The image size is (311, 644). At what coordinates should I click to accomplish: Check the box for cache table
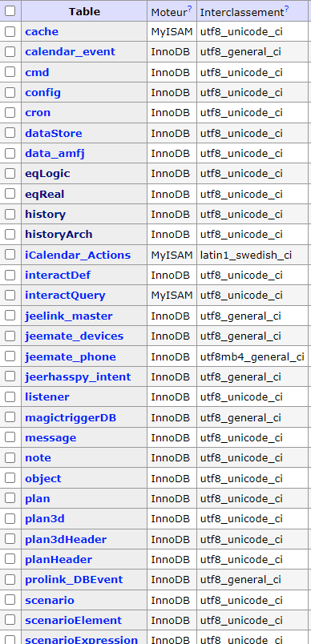pos(10,31)
